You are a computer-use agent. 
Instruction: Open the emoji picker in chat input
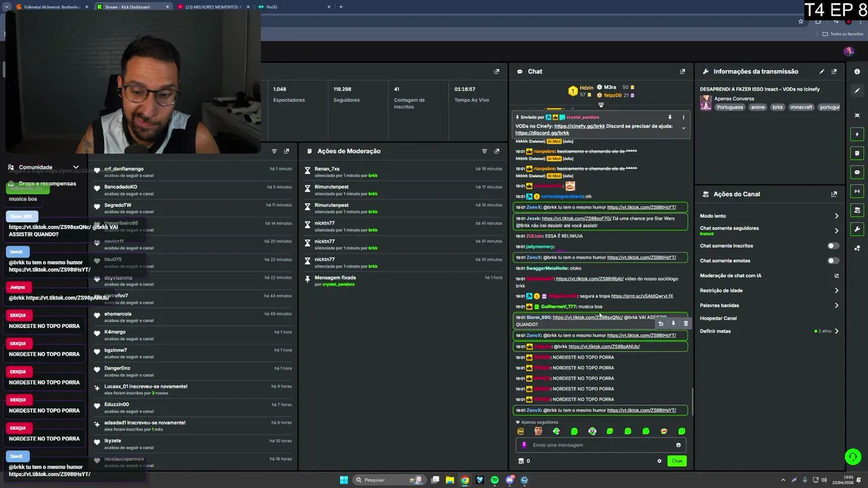[x=678, y=445]
